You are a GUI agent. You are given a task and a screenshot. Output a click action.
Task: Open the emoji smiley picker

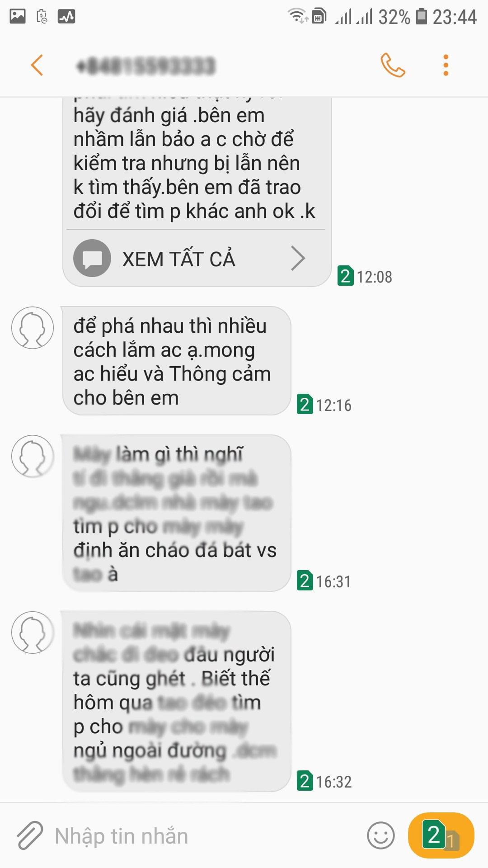(x=380, y=835)
